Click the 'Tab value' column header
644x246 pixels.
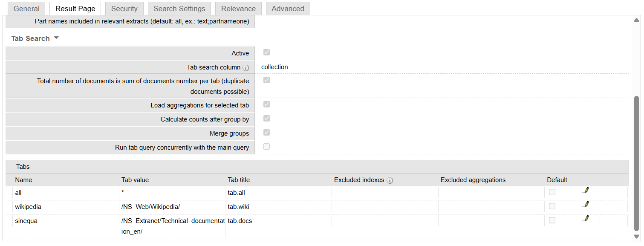pos(135,180)
